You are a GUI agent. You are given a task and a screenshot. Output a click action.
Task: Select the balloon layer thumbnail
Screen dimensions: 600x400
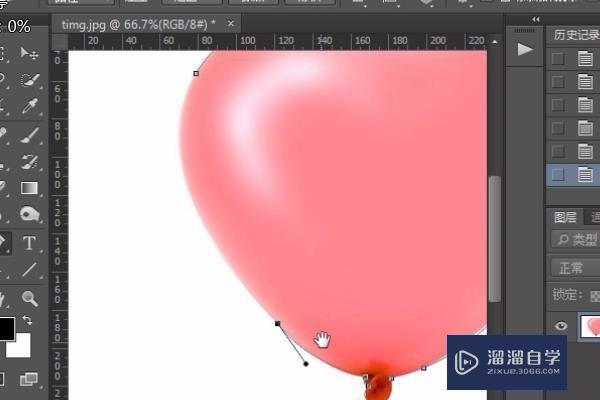[590, 327]
